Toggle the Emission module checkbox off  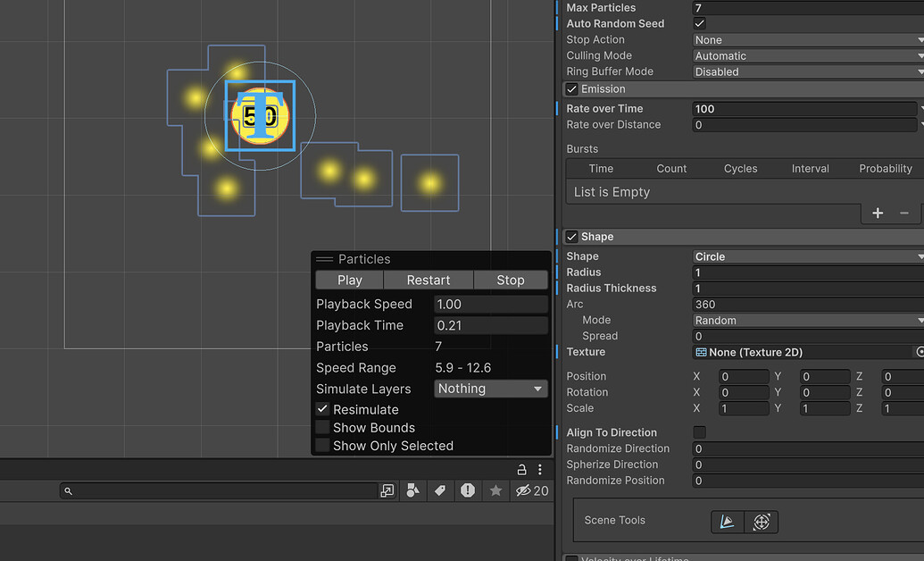click(570, 88)
